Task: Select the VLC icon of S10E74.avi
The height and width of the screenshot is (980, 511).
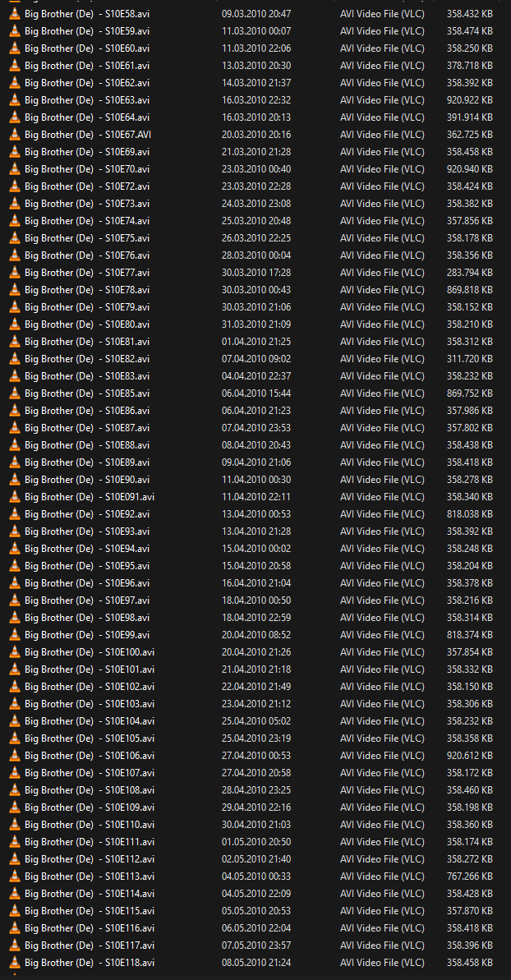Action: (14, 221)
